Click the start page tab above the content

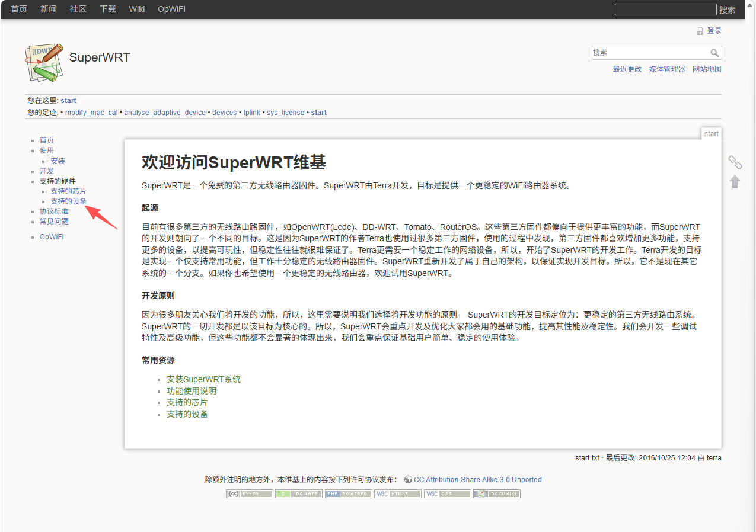pyautogui.click(x=712, y=134)
